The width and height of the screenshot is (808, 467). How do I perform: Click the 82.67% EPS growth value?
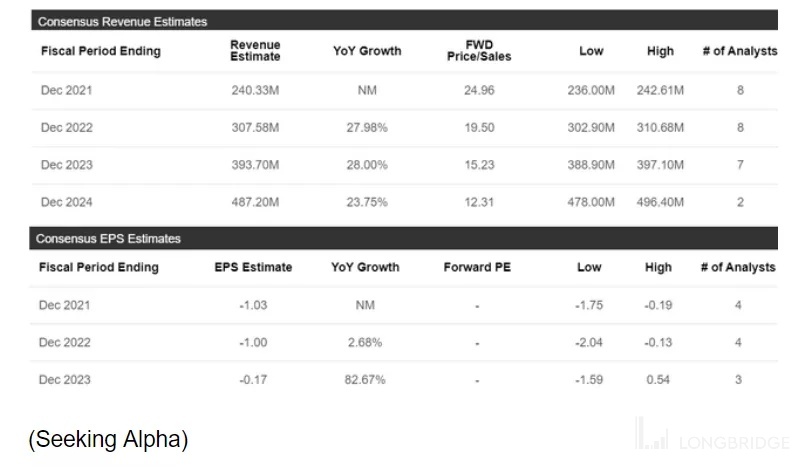[365, 380]
